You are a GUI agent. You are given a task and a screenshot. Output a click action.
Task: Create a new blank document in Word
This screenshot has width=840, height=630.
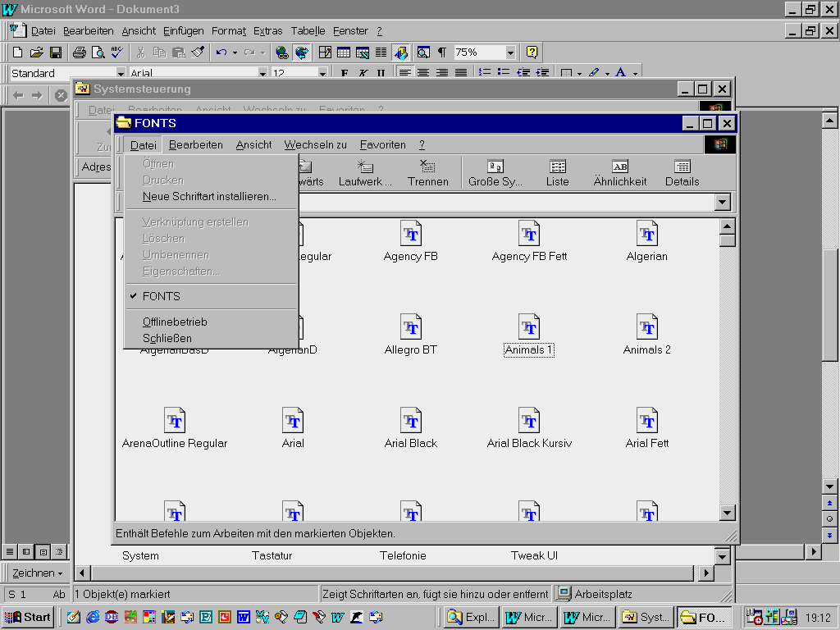click(x=18, y=52)
